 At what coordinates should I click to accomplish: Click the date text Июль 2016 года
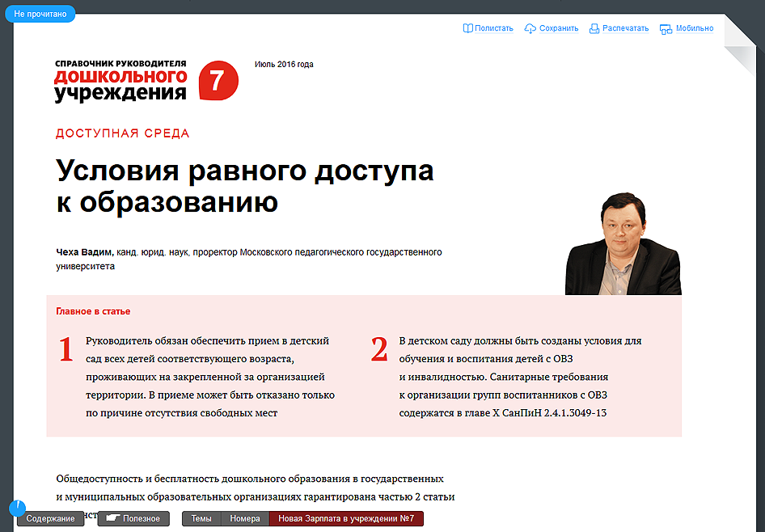(x=284, y=65)
